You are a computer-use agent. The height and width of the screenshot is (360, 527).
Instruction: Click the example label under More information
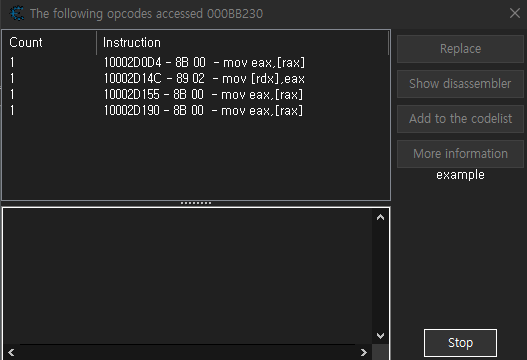[x=460, y=175]
